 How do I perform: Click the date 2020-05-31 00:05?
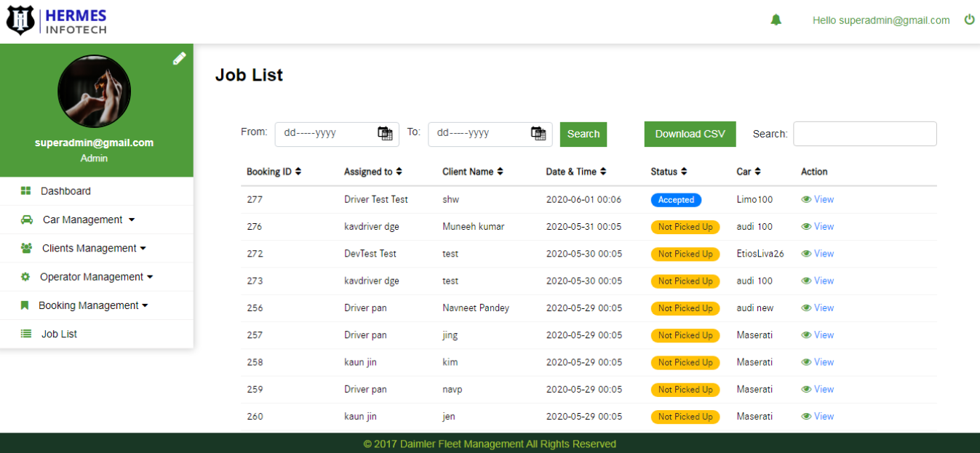(x=583, y=226)
